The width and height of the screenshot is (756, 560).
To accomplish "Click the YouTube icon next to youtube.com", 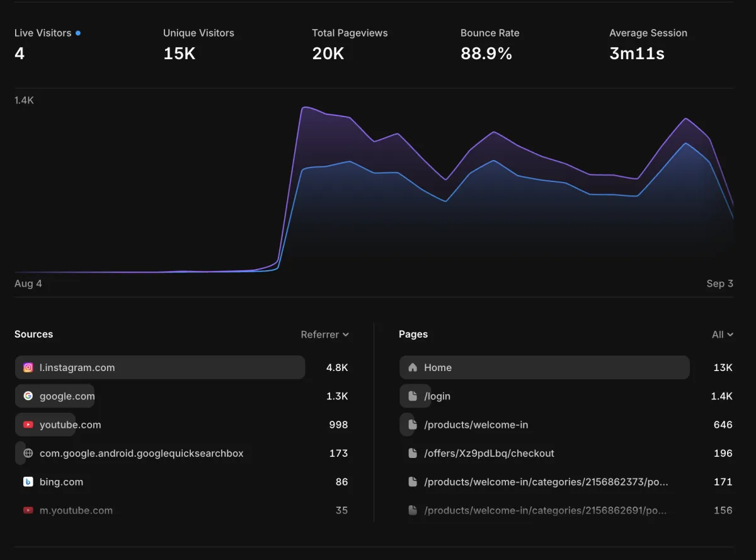I will (x=28, y=425).
